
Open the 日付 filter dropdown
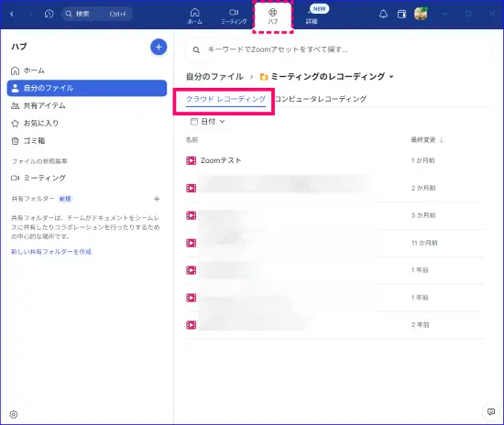[208, 122]
